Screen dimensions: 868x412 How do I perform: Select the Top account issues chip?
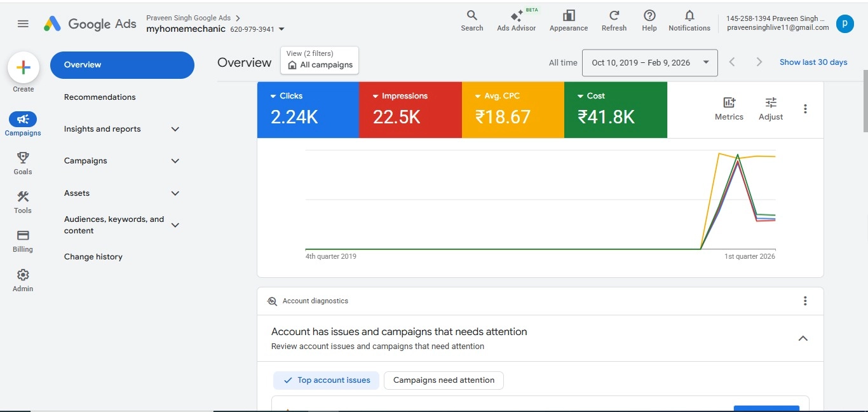point(326,380)
